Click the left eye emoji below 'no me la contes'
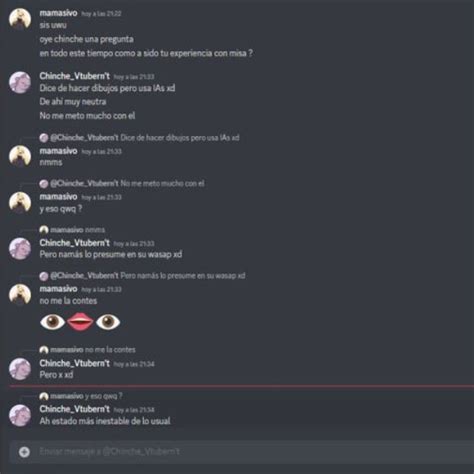The height and width of the screenshot is (474, 474). (52, 322)
